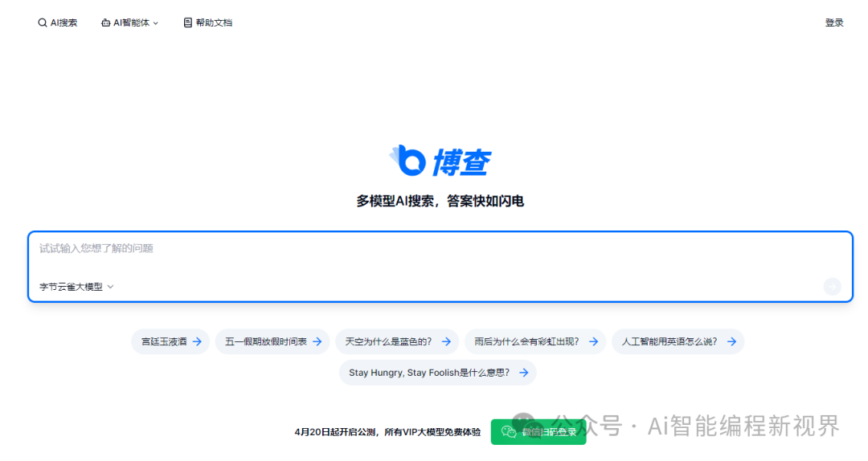Click the WeChat icon on green login button
The width and height of the screenshot is (868, 461).
pyautogui.click(x=509, y=431)
